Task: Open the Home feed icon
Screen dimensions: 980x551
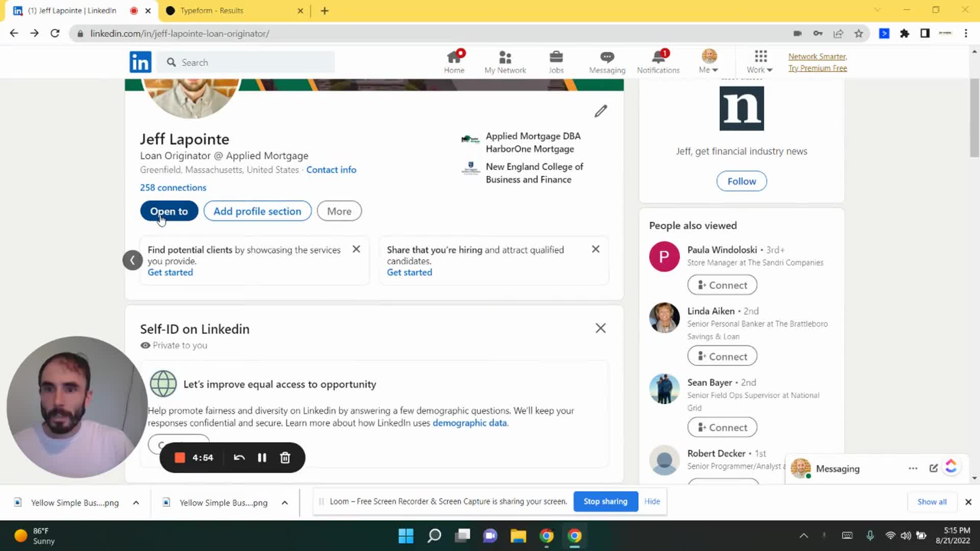Action: [454, 62]
